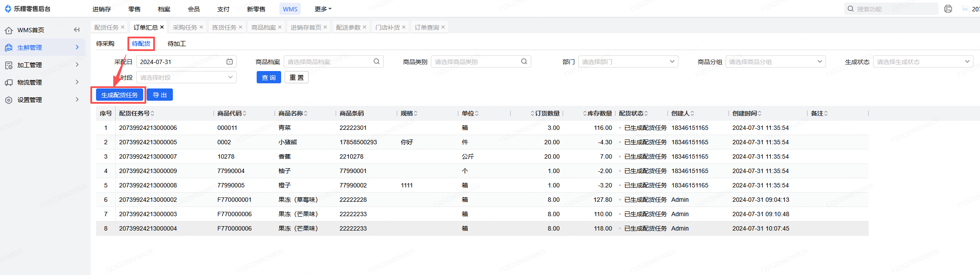Sort by 订货数量 column
Image resolution: width=980 pixels, height=275 pixels.
pyautogui.click(x=533, y=113)
